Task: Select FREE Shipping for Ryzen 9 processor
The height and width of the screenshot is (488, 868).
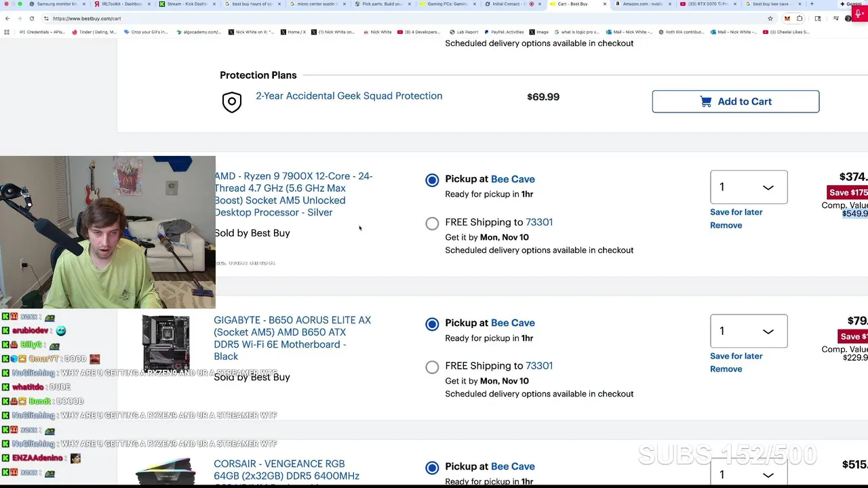Action: click(x=432, y=224)
